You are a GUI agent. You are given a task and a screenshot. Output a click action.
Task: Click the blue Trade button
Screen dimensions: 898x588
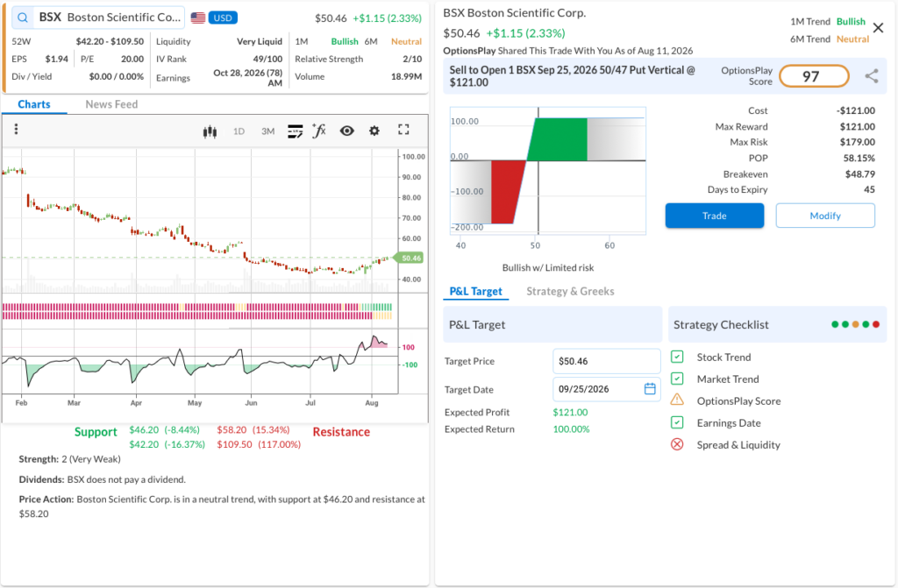[714, 216]
